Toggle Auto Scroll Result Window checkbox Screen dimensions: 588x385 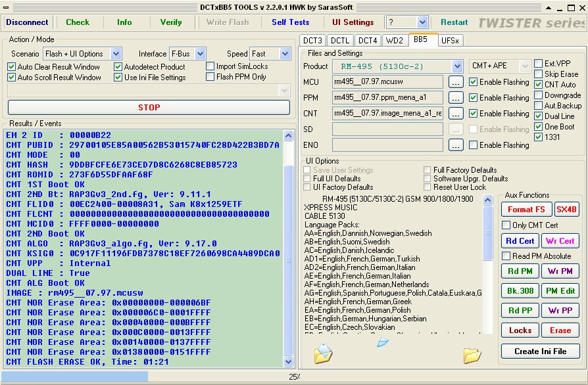pyautogui.click(x=12, y=78)
